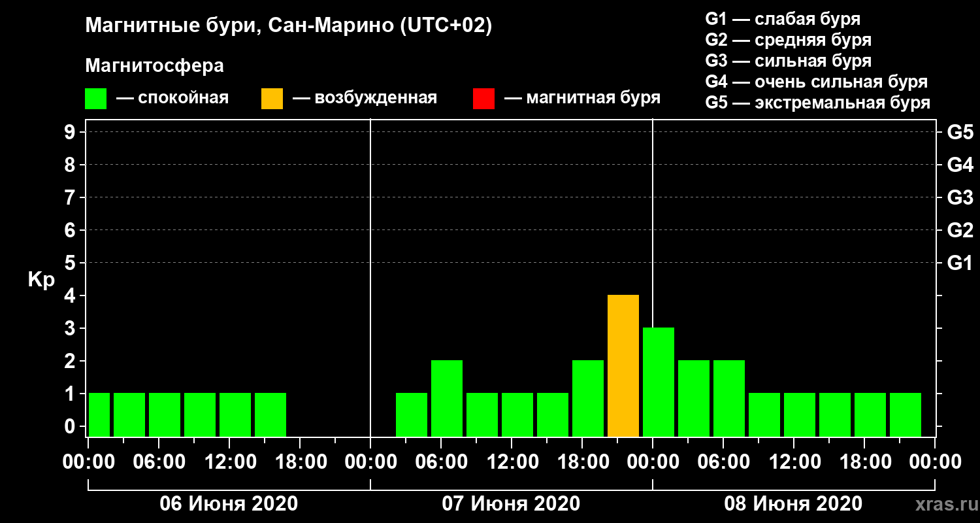The image size is (980, 523).
Task: Click the '— спокойная' legend label
Action: (172, 98)
